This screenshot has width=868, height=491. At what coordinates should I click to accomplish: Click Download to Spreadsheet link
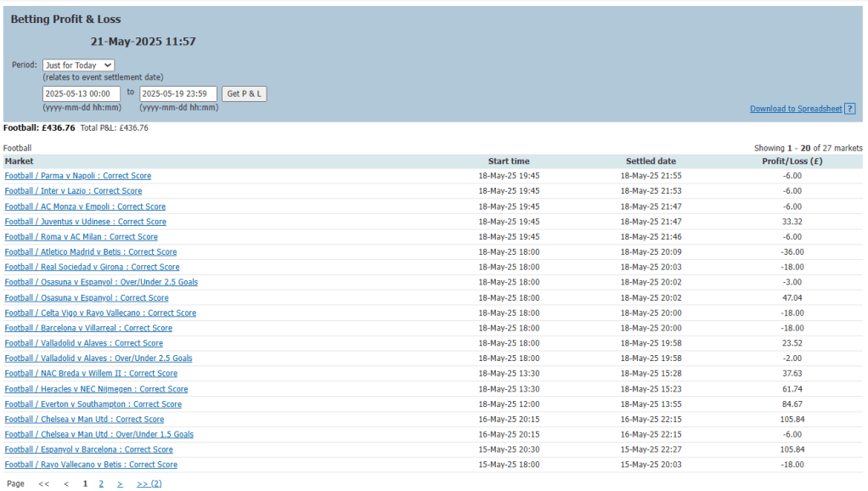pyautogui.click(x=796, y=109)
